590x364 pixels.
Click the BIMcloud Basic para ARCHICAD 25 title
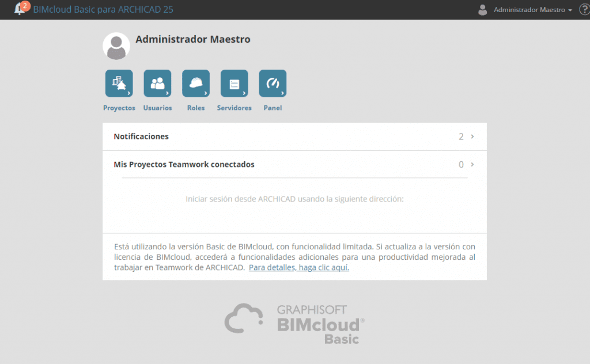[103, 10]
